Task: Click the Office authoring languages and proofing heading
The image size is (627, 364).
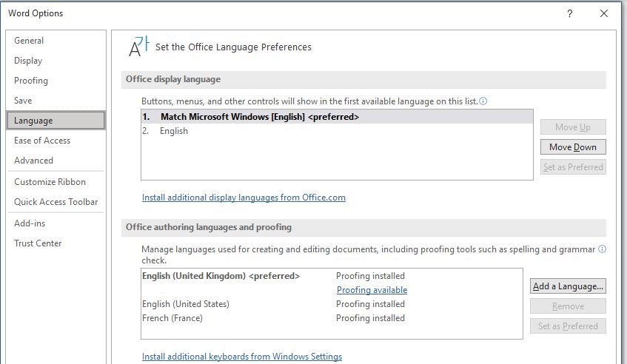Action: coord(209,227)
